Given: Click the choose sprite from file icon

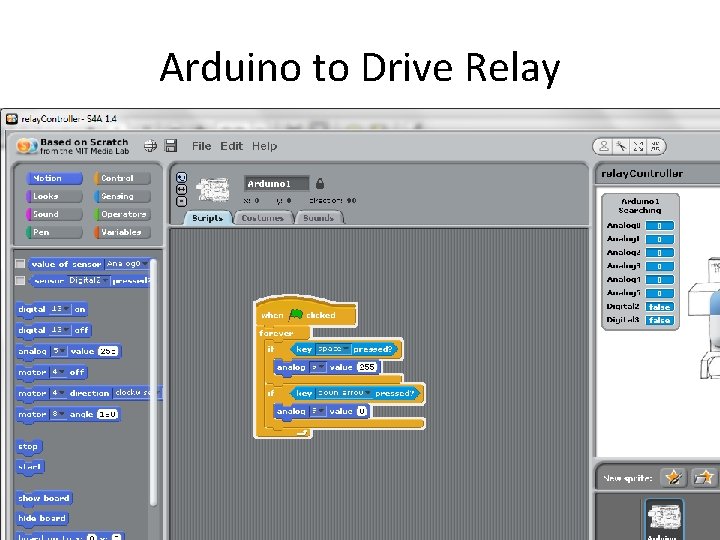Looking at the screenshot, I should (704, 478).
